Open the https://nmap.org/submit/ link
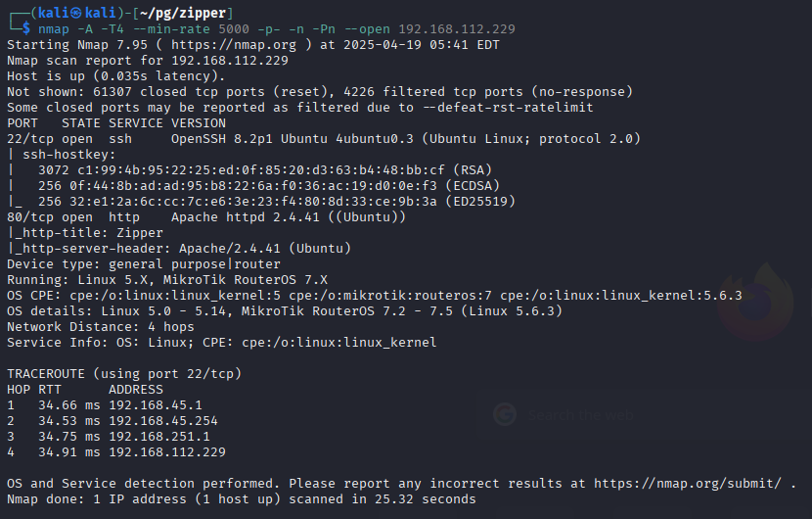The height and width of the screenshot is (519, 812). [687, 484]
